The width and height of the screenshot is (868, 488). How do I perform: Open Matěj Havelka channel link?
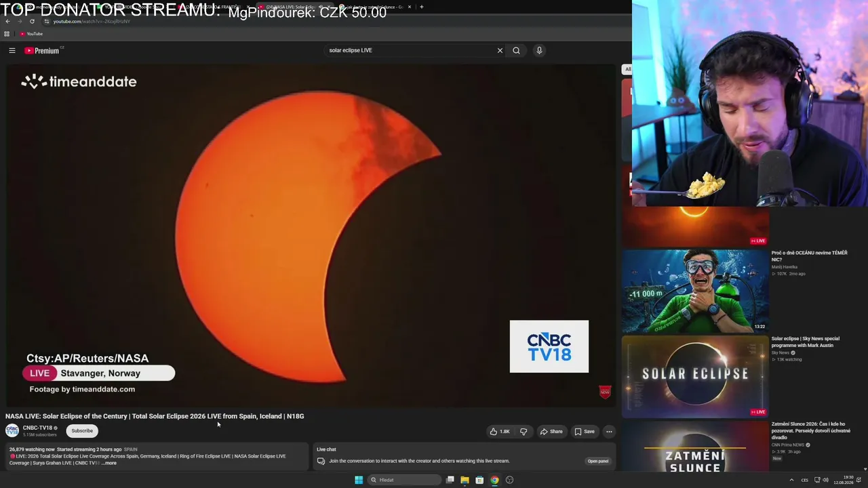pos(785,267)
